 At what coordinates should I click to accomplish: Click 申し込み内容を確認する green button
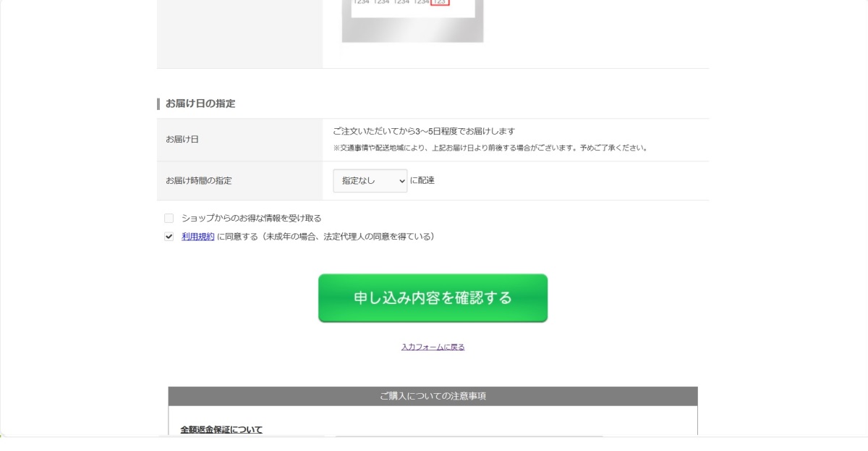[433, 298]
